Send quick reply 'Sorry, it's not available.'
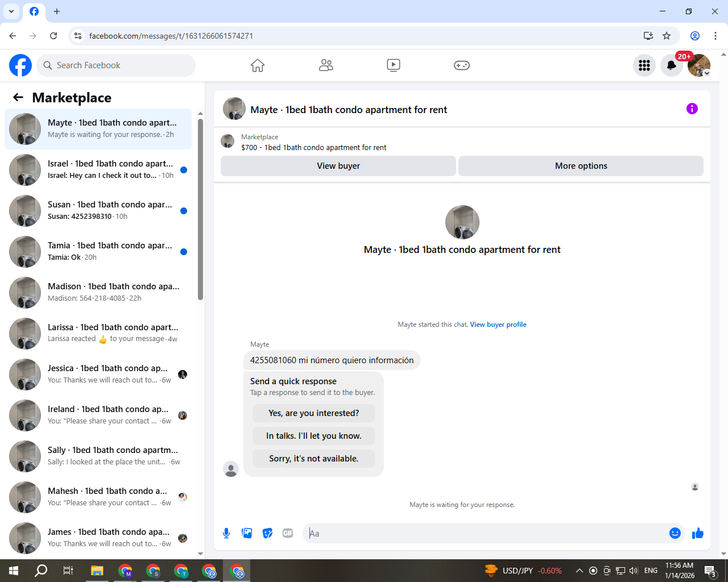This screenshot has height=582, width=728. pyautogui.click(x=314, y=459)
